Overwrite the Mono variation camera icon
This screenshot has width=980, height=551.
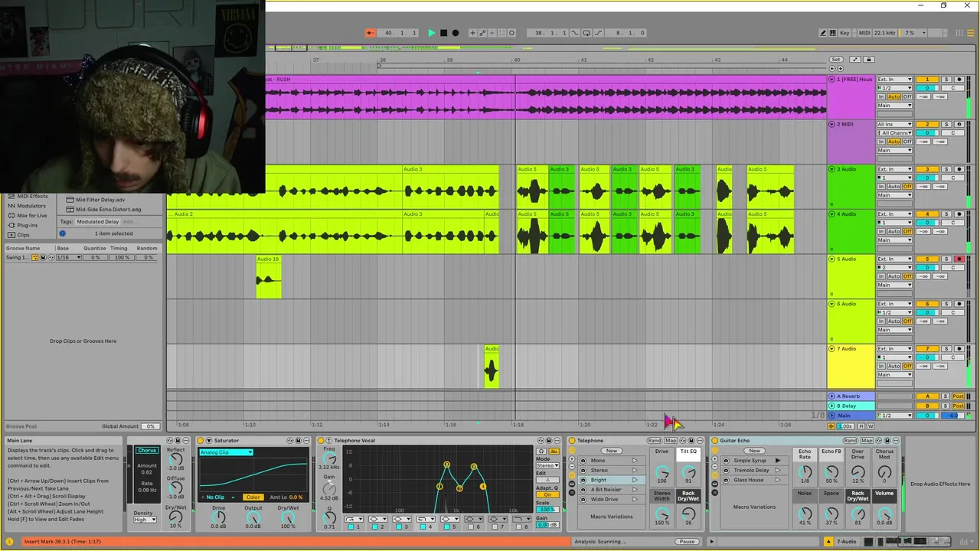[x=583, y=461]
